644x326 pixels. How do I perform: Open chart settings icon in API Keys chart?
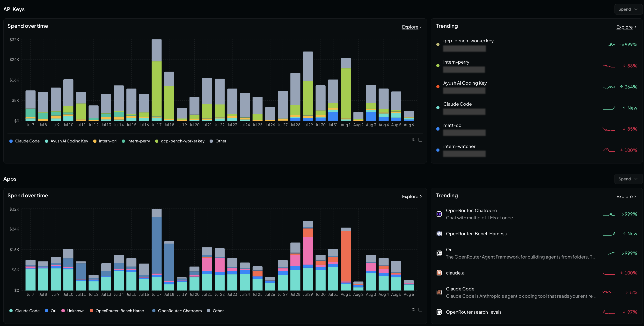coord(414,140)
